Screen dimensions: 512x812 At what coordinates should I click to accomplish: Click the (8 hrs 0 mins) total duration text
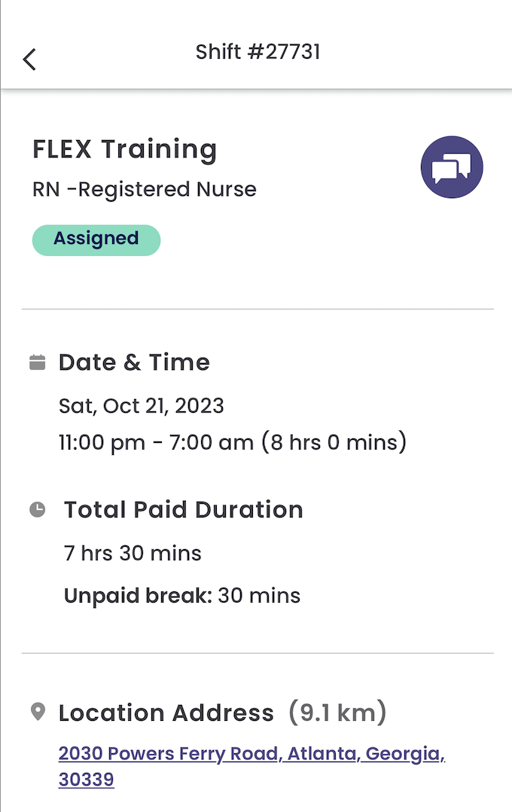click(x=334, y=443)
